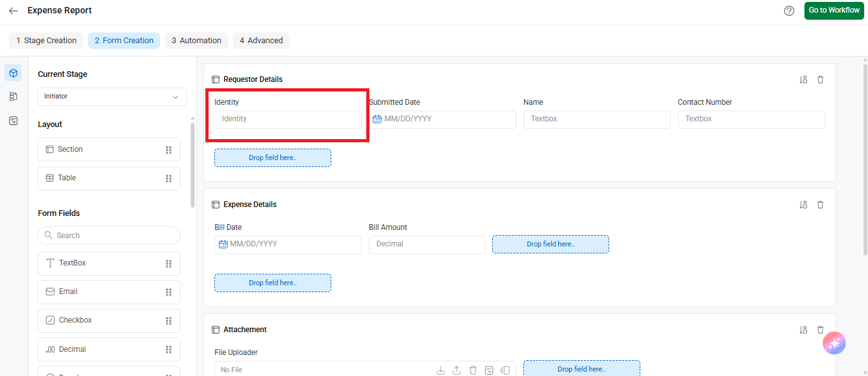The height and width of the screenshot is (376, 868).
Task: Delete the Attachement section via trash icon
Action: coord(820,330)
